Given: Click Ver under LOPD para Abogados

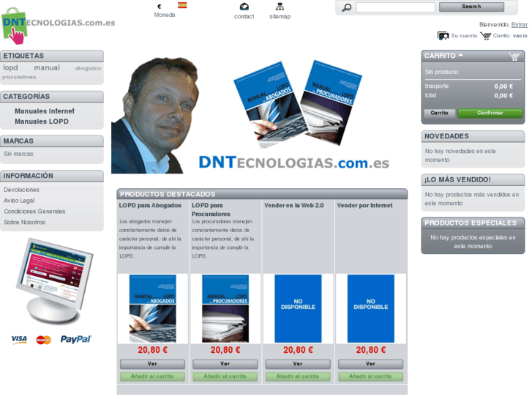Looking at the screenshot, I should pos(152,364).
